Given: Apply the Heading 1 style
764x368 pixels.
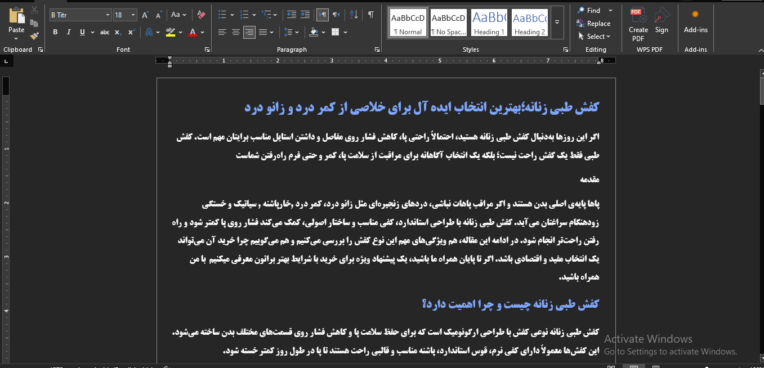Looking at the screenshot, I should [x=489, y=22].
